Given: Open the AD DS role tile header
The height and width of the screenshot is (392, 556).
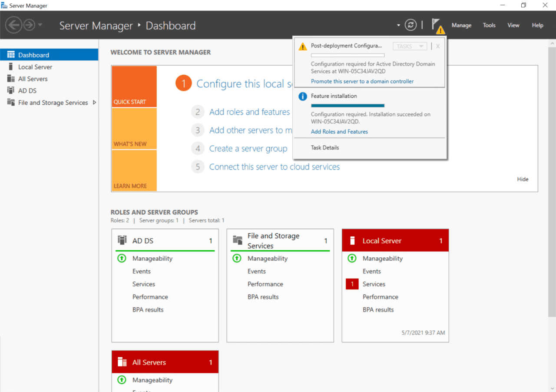Looking at the screenshot, I should tap(165, 241).
